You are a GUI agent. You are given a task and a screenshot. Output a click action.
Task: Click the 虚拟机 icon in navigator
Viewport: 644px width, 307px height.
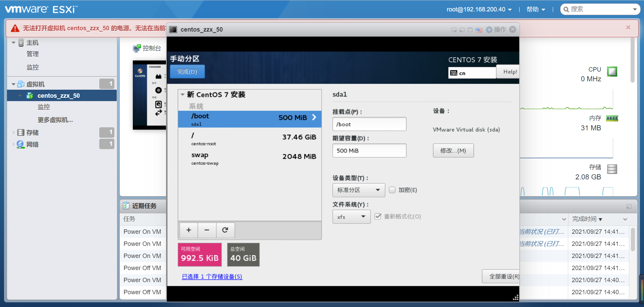[21, 84]
